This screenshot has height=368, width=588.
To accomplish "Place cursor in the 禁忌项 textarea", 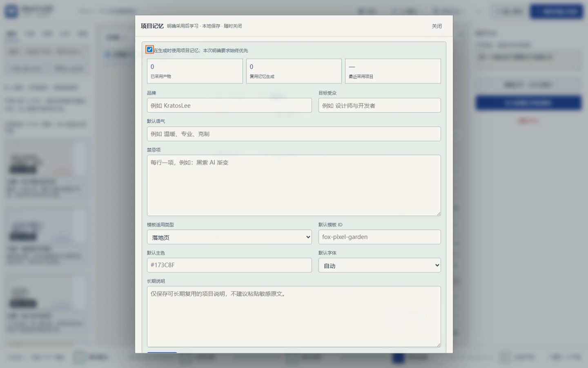I will pyautogui.click(x=294, y=185).
